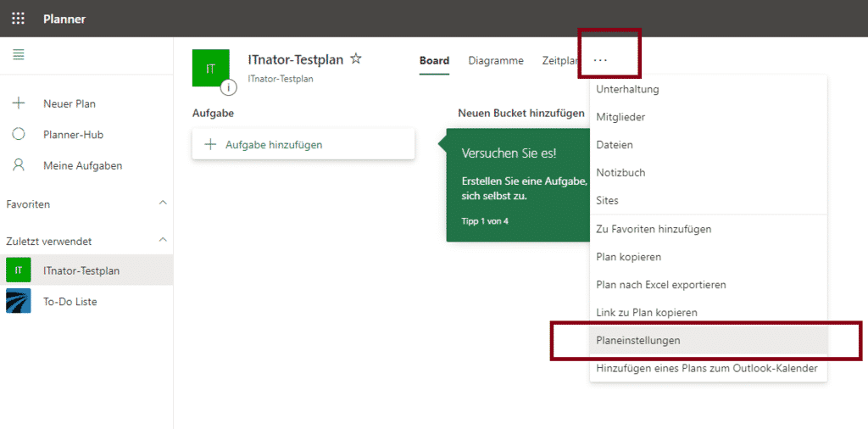Viewport: 868px width, 429px height.
Task: Switch to the Board tab
Action: (x=434, y=61)
